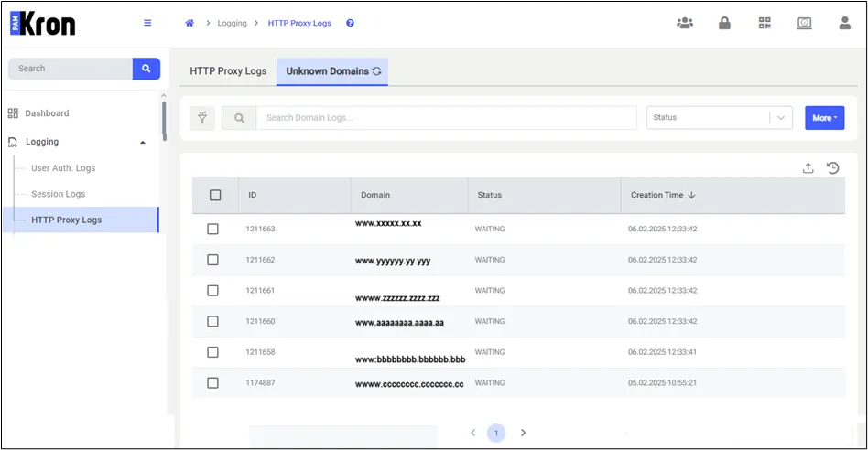
Task: Go to next page arrow
Action: coord(523,433)
